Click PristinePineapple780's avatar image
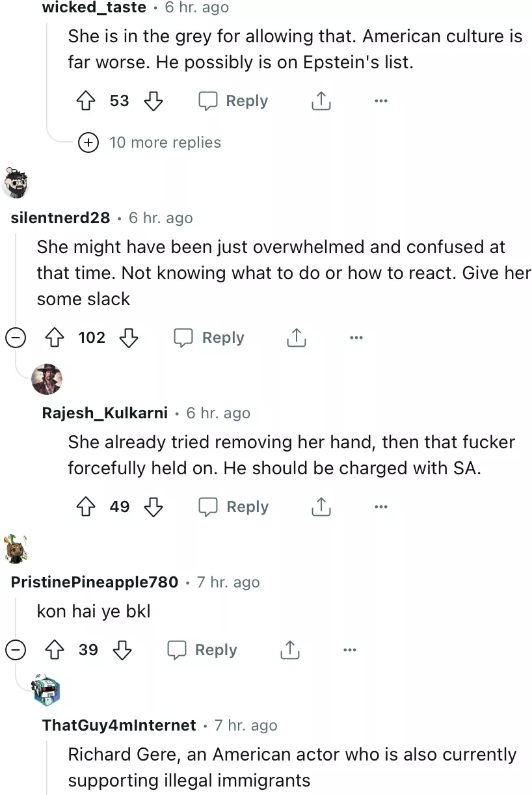The height and width of the screenshot is (795, 532). [16, 548]
